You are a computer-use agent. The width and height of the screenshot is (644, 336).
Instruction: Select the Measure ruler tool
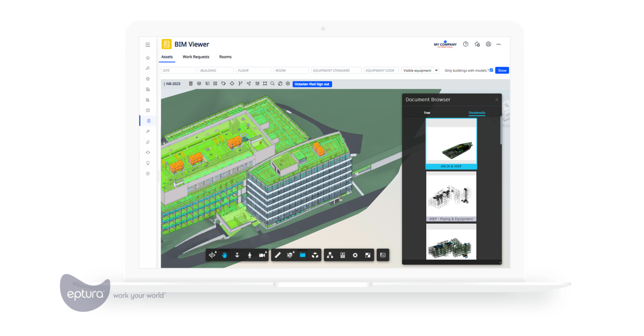(x=277, y=255)
